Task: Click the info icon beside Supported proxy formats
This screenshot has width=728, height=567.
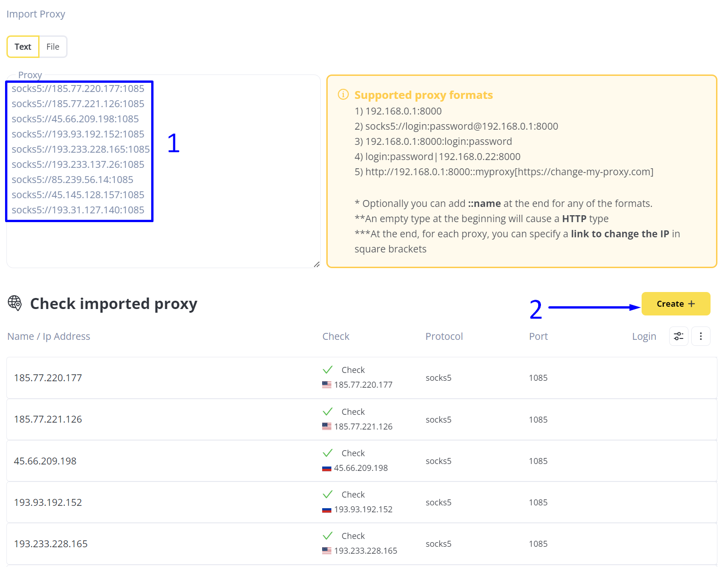Action: [x=343, y=95]
